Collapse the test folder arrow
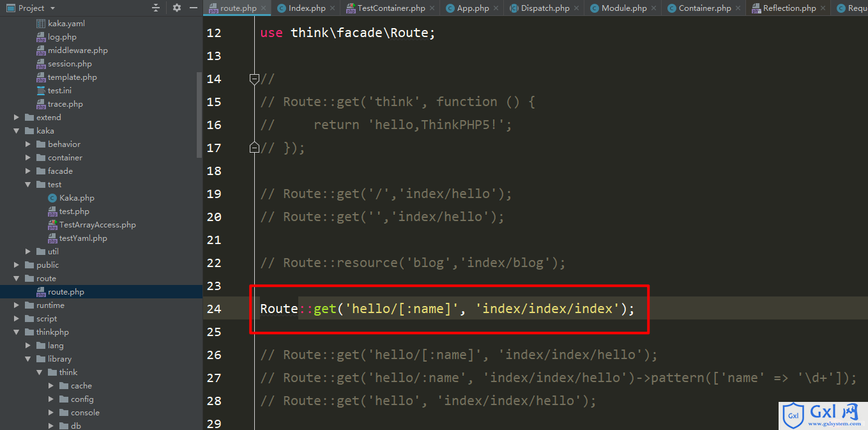This screenshot has height=430, width=868. (x=28, y=185)
